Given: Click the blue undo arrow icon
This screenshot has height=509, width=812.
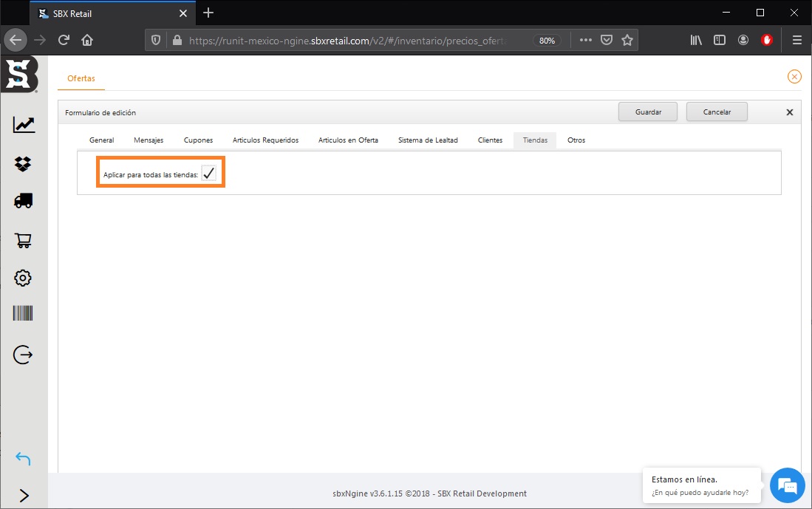Looking at the screenshot, I should pos(23,459).
